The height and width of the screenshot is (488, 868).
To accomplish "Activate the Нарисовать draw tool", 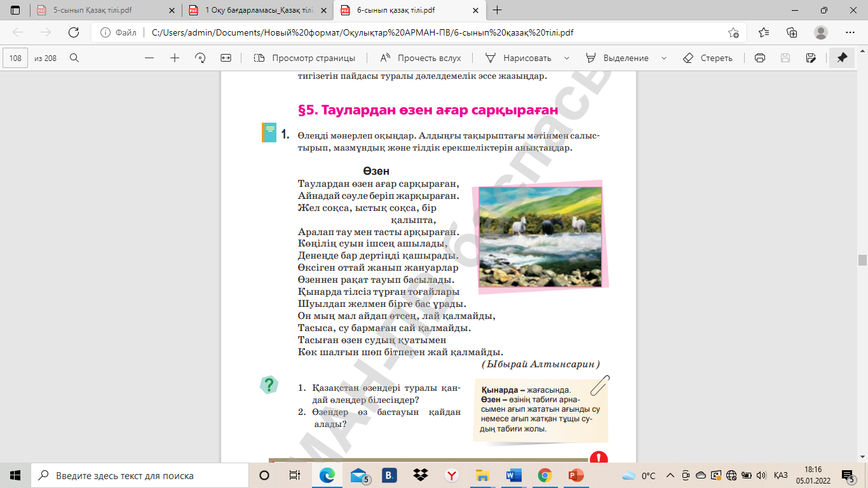I will (x=519, y=58).
